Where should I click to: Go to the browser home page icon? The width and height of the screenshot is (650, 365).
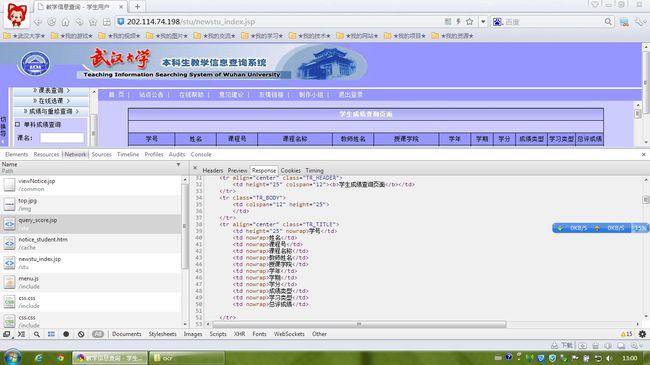pos(65,22)
